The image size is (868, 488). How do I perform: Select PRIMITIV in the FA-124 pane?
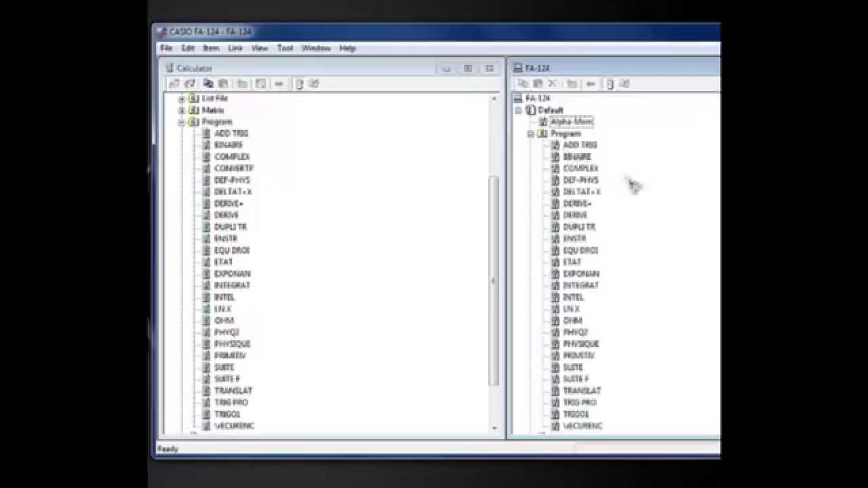(x=578, y=356)
